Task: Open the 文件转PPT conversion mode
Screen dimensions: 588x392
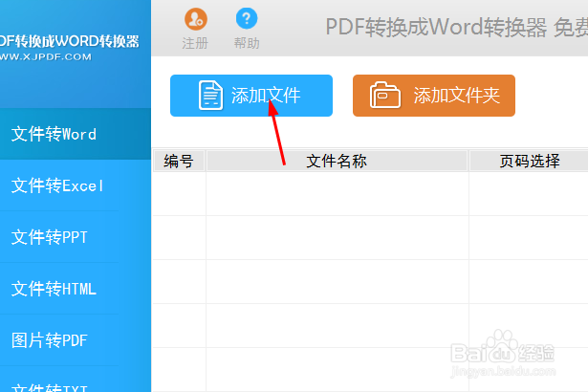Action: pos(76,237)
